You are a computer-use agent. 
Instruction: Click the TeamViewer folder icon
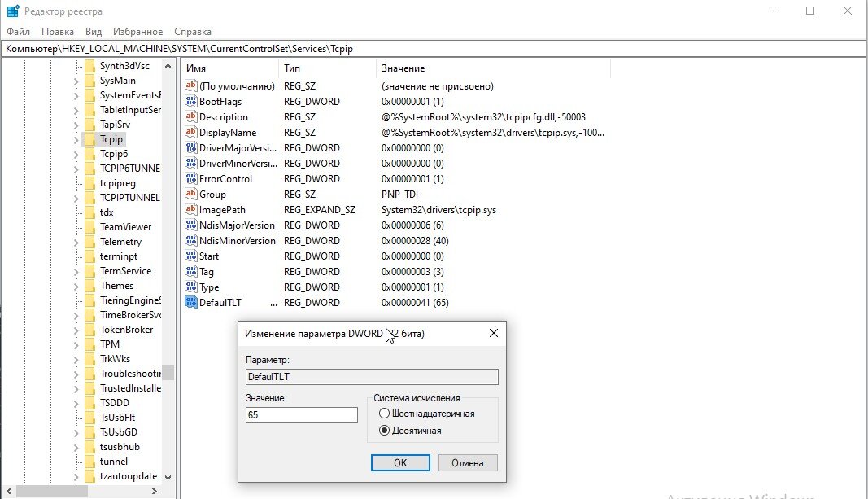89,227
